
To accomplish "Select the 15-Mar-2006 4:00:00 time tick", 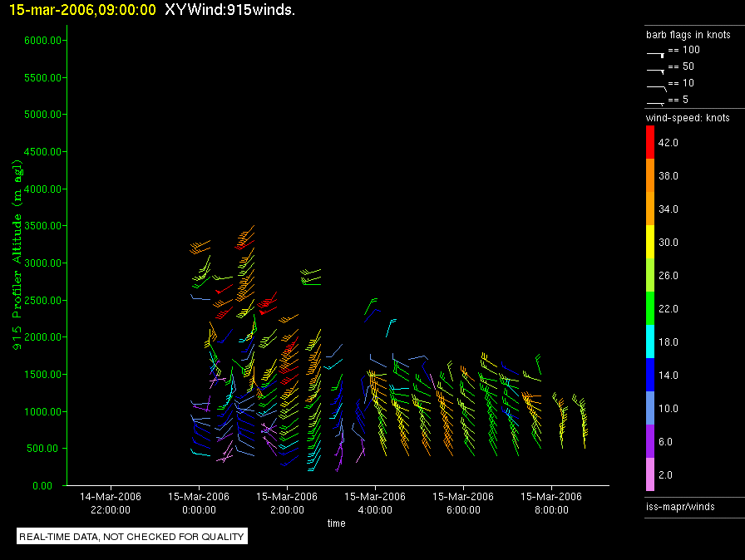I will (376, 503).
